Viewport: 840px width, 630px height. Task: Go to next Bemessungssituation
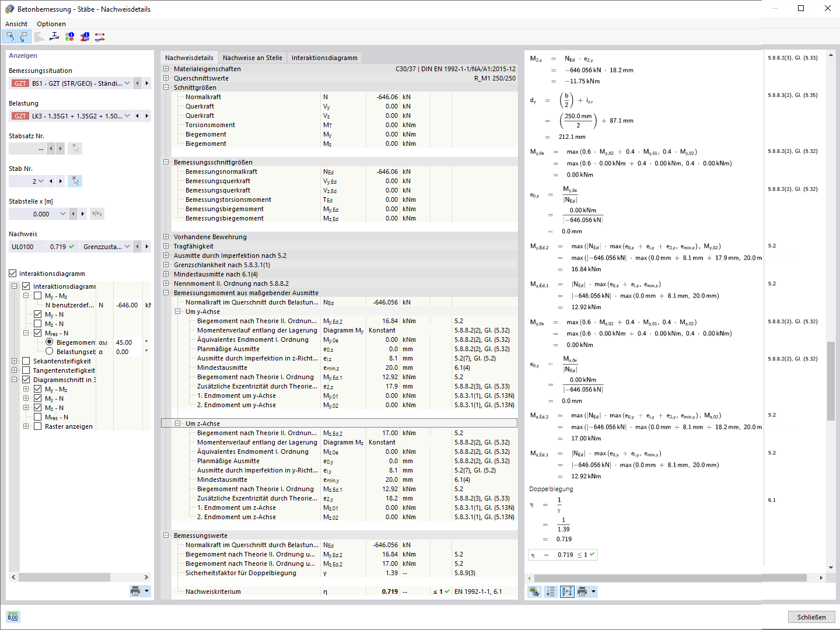(146, 83)
